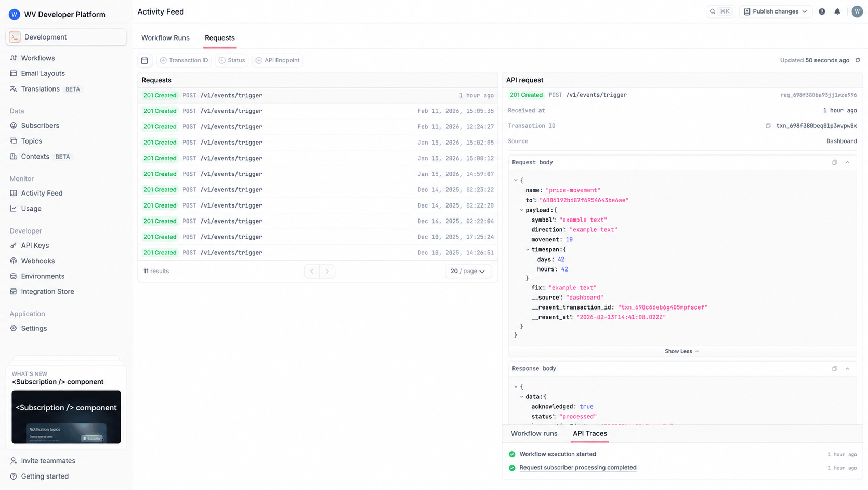Open Subscribers page
The image size is (868, 490).
(x=40, y=125)
